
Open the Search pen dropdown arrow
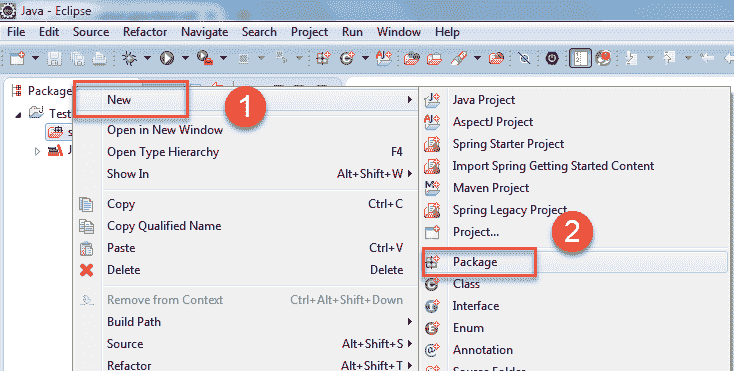click(477, 58)
